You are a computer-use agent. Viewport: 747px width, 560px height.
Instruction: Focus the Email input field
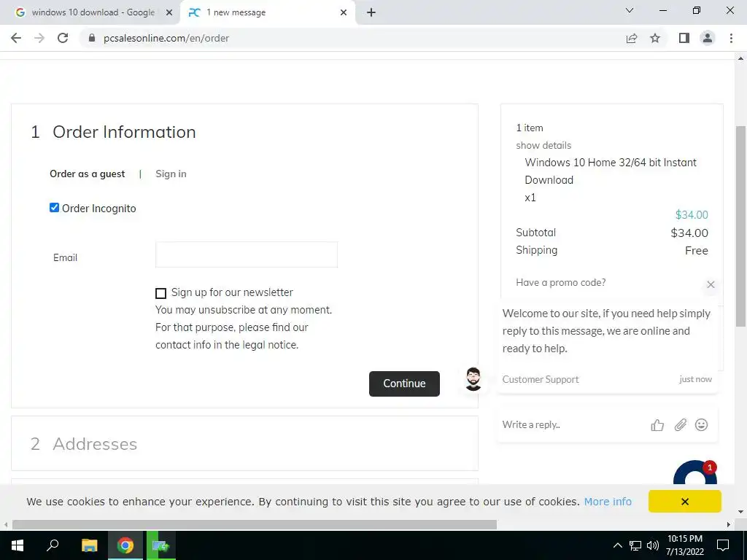(x=247, y=254)
